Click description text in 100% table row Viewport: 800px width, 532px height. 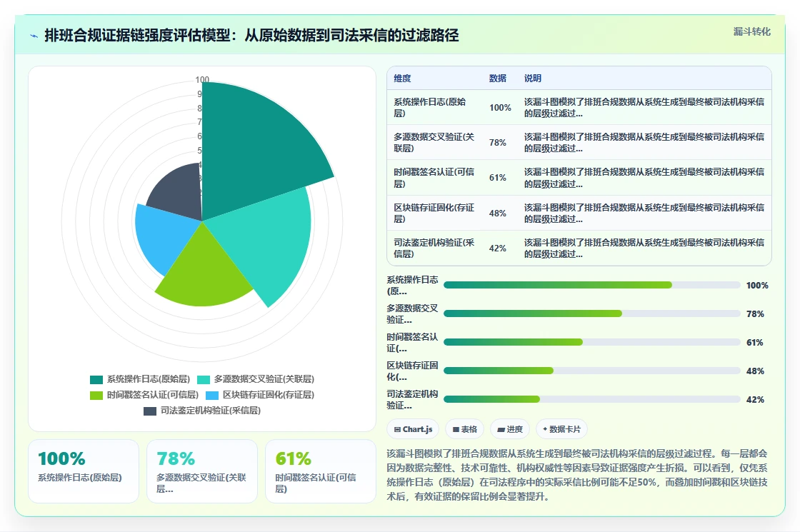(x=644, y=107)
